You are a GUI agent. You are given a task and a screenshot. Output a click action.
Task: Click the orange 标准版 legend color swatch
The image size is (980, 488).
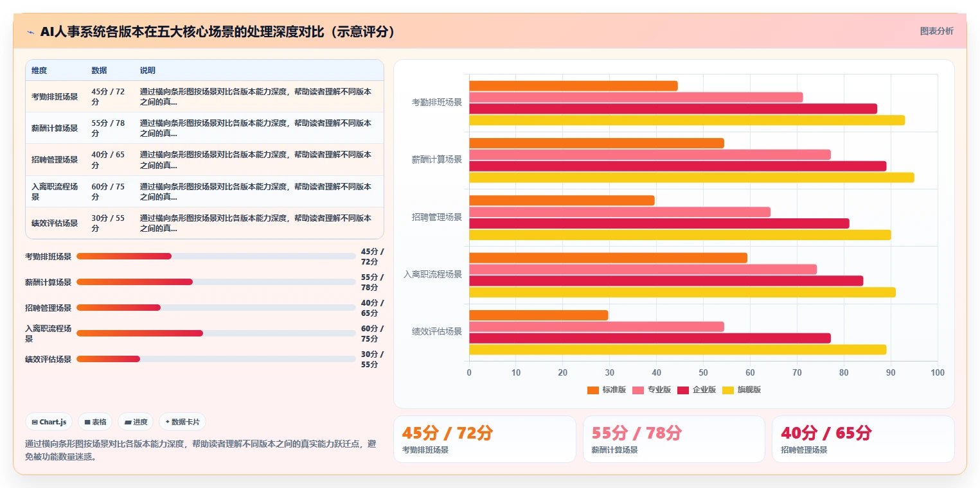click(x=593, y=390)
